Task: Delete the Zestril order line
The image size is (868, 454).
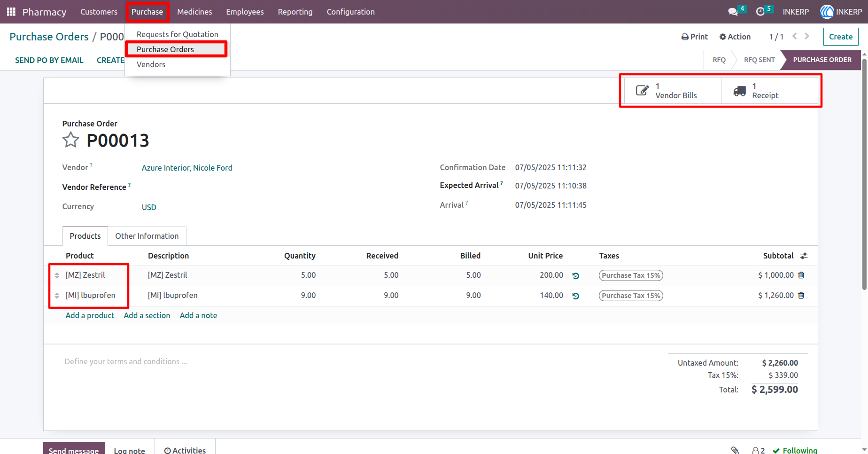Action: tap(801, 275)
